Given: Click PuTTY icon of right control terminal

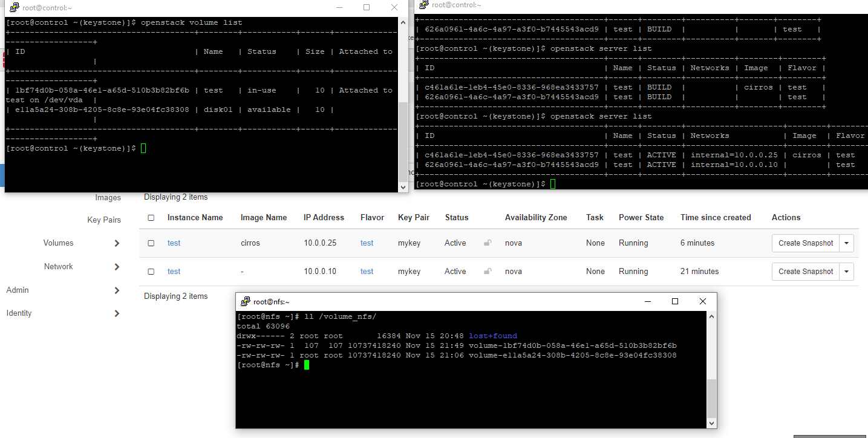Looking at the screenshot, I should (x=423, y=5).
